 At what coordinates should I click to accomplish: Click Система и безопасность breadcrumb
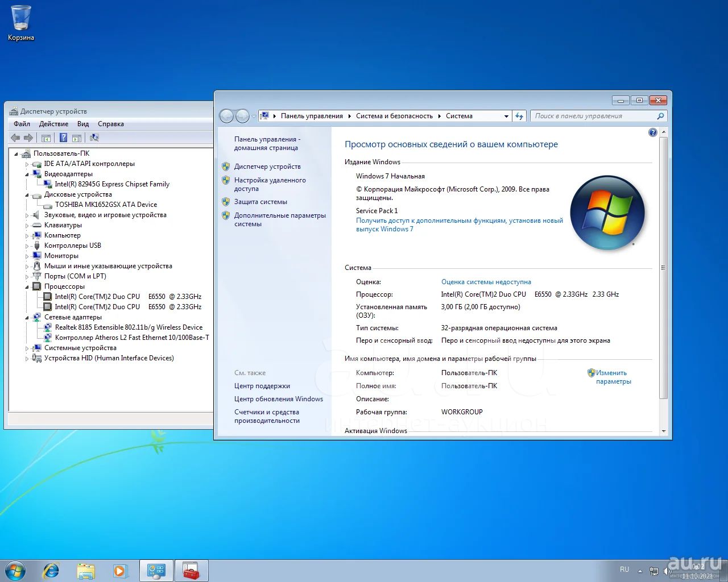(394, 116)
